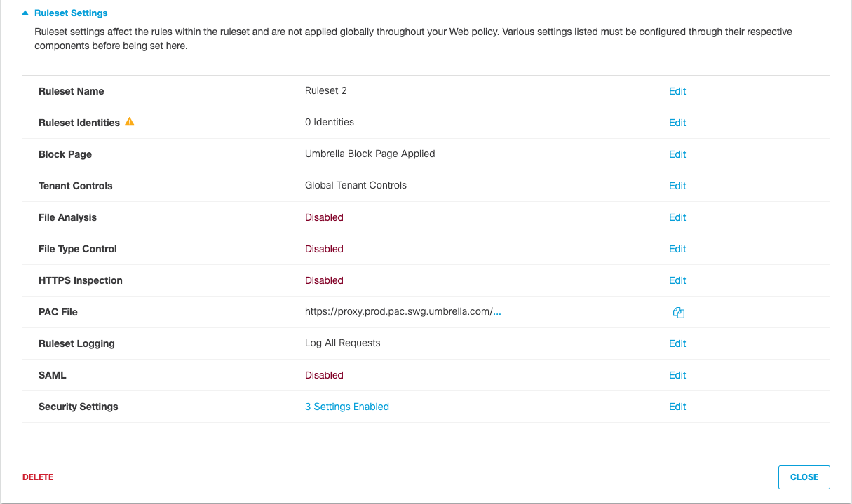
Task: Collapse the Ruleset Settings section arrow
Action: [x=25, y=13]
